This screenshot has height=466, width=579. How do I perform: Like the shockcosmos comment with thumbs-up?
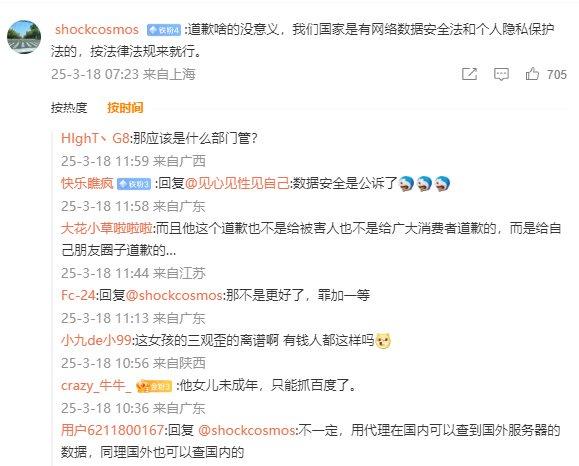532,74
